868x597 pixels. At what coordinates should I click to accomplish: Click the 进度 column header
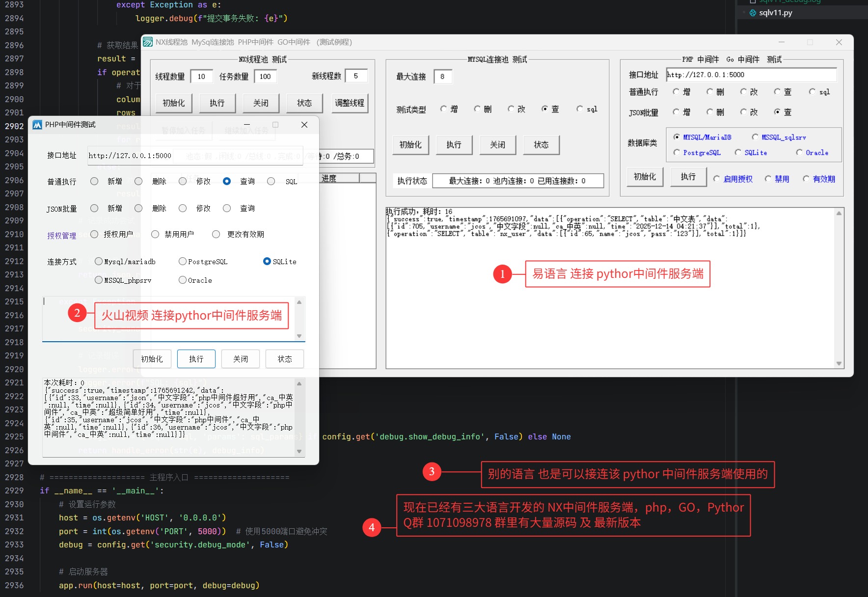(x=340, y=178)
